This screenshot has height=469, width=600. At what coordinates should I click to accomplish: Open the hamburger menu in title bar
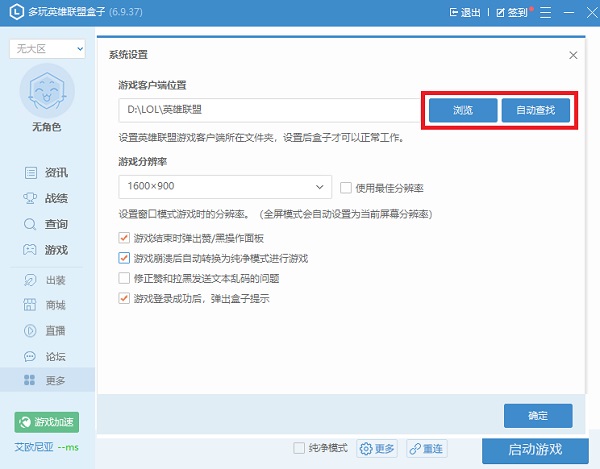[x=545, y=12]
